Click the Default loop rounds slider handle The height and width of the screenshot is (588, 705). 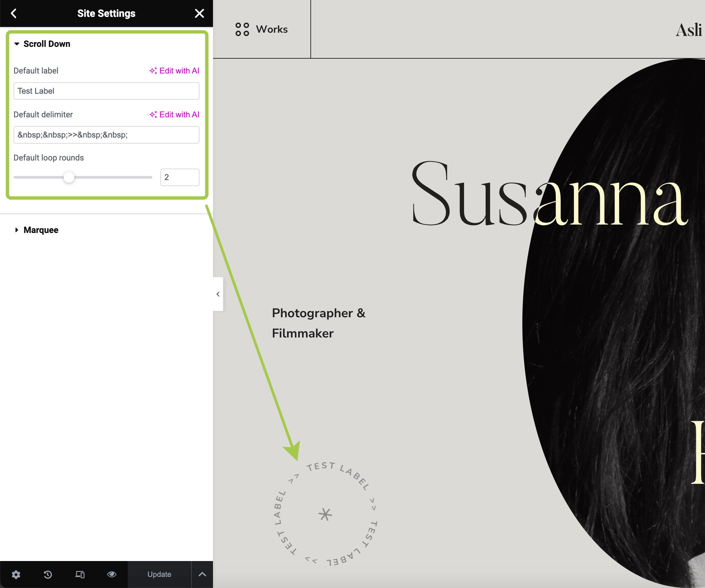click(69, 177)
